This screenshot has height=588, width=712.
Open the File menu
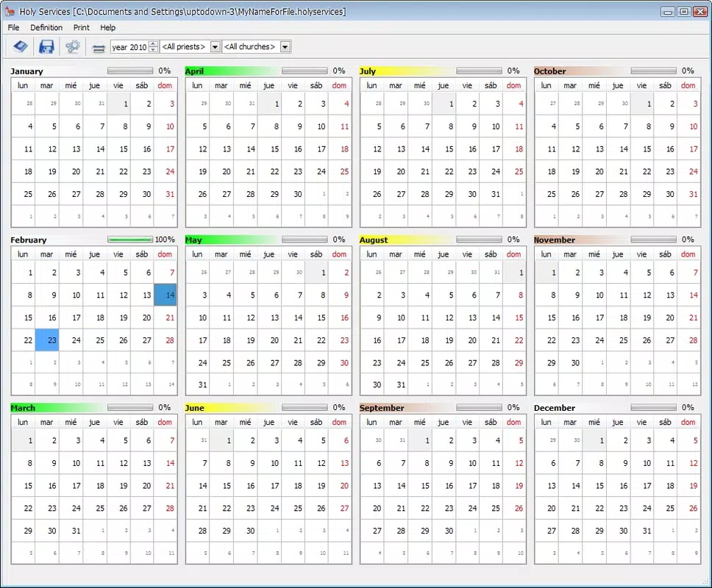pos(14,27)
